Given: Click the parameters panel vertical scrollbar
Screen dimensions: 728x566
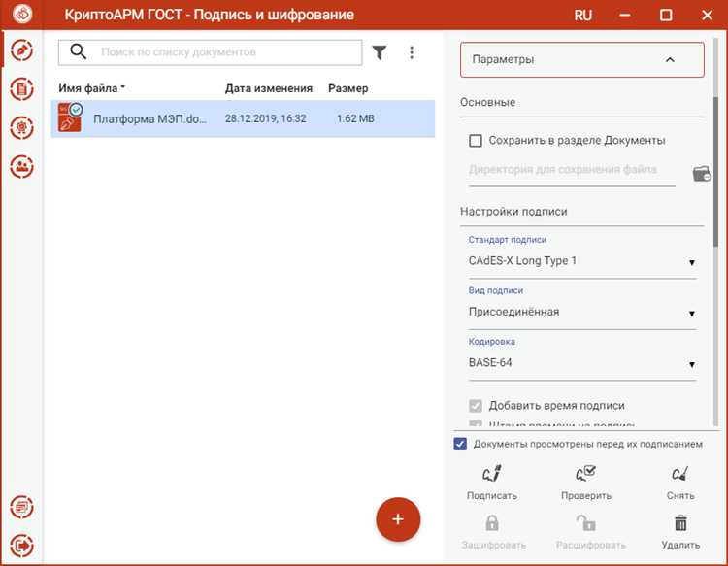Looking at the screenshot, I should point(716,172).
